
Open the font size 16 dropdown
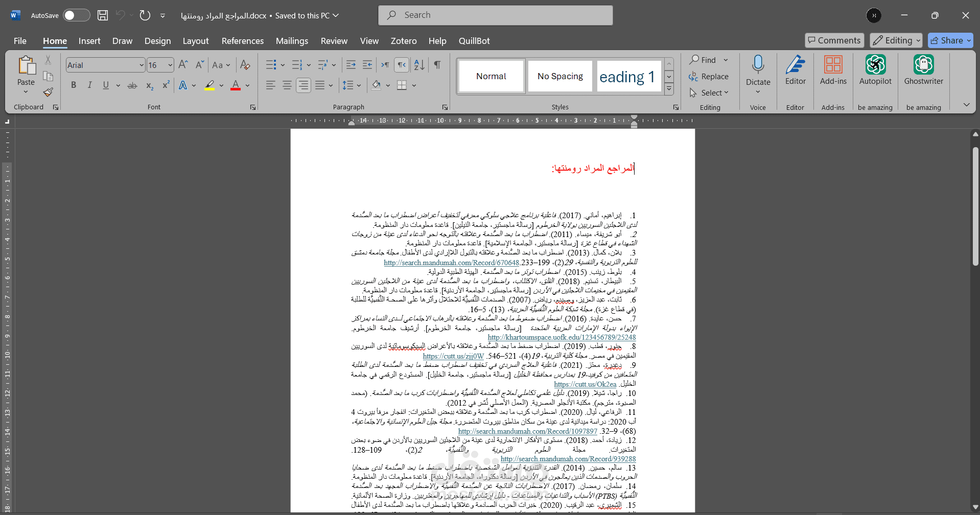click(x=170, y=65)
